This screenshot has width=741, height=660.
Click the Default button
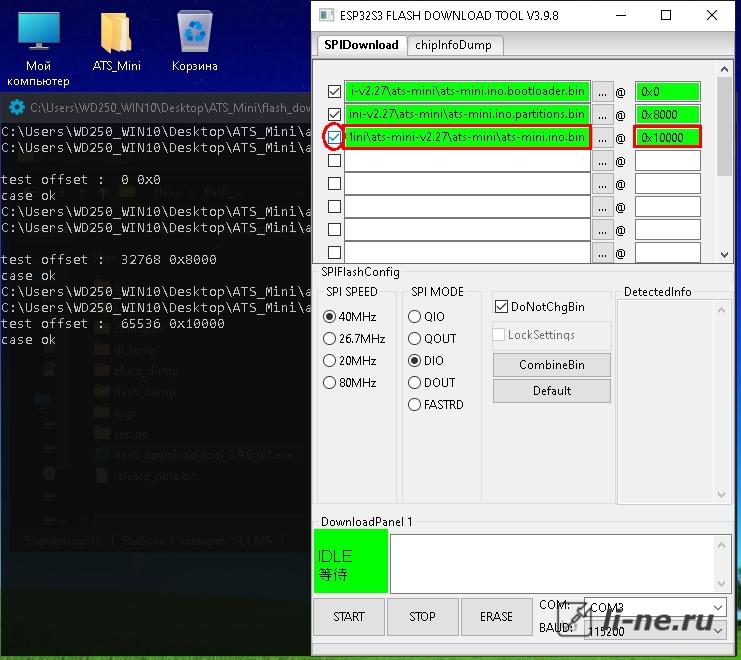click(x=551, y=391)
